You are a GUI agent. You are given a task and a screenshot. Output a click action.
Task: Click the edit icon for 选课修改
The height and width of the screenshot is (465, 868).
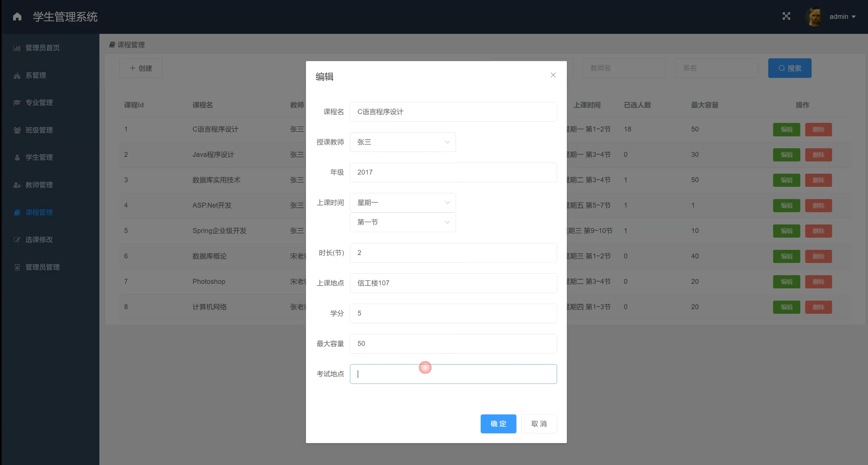(x=17, y=240)
